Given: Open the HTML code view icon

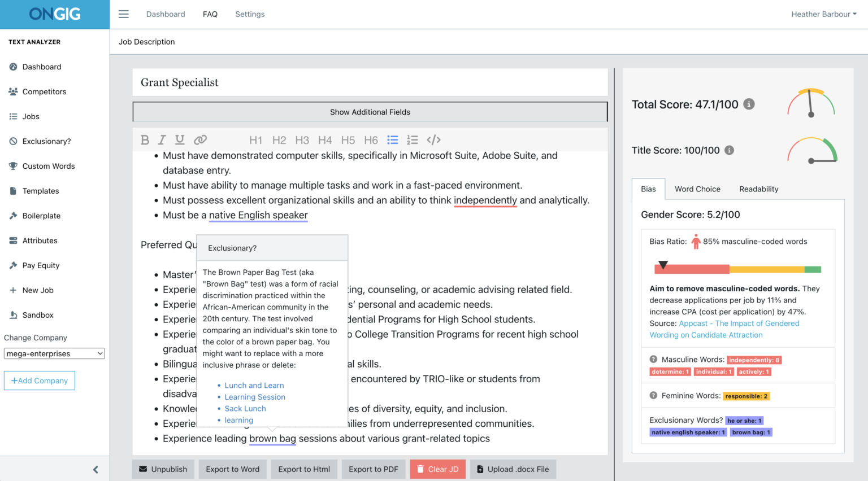Looking at the screenshot, I should pyautogui.click(x=433, y=140).
